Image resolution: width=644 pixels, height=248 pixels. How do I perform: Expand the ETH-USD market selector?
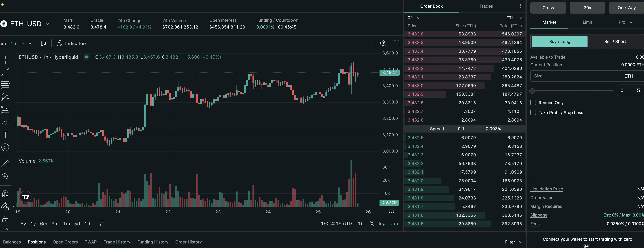tap(47, 24)
